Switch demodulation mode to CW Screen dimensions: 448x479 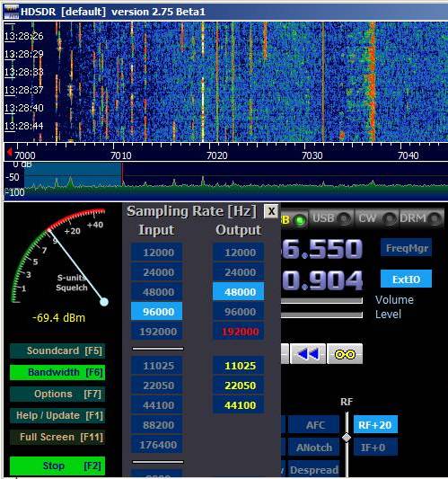coord(376,218)
